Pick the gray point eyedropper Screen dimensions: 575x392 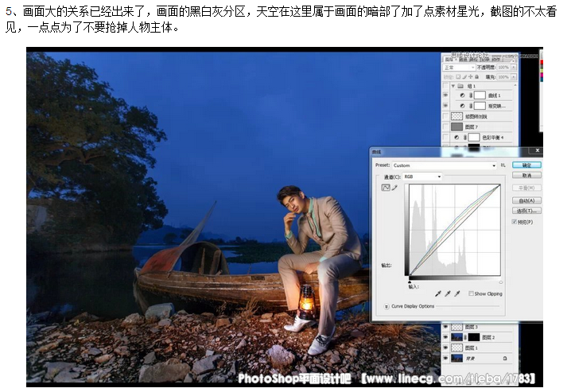pyautogui.click(x=448, y=293)
